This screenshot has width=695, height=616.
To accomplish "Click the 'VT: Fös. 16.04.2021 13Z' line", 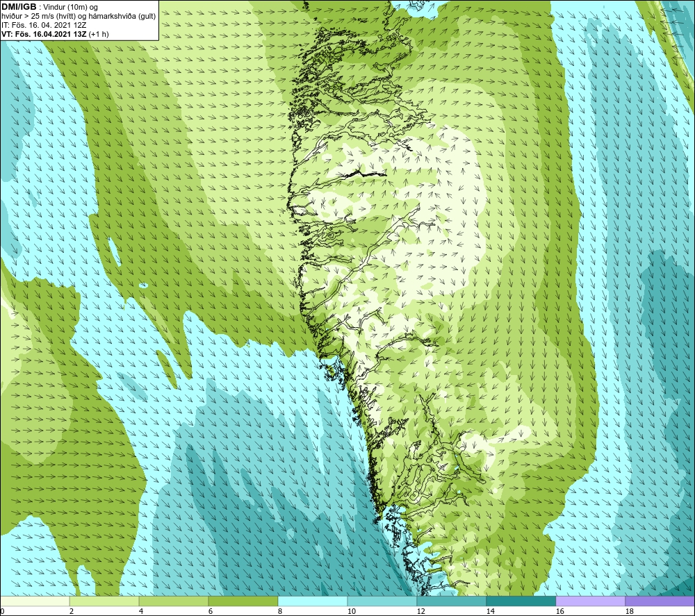I will point(55,34).
